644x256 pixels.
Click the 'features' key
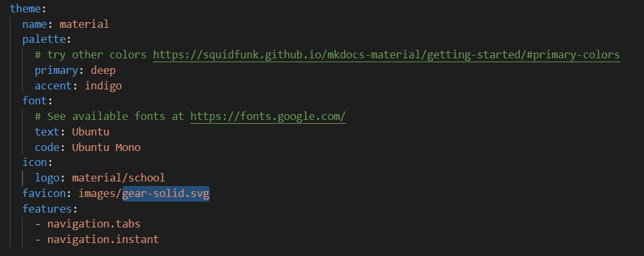47,209
